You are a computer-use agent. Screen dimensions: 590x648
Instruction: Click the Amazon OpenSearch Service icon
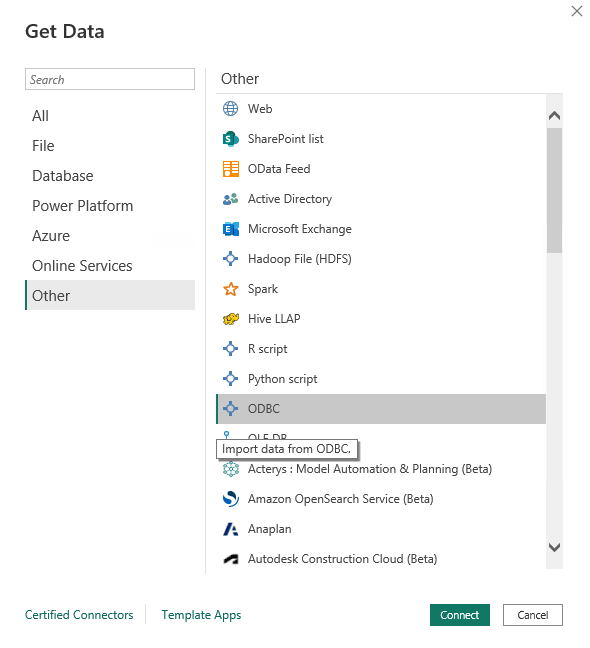click(231, 499)
